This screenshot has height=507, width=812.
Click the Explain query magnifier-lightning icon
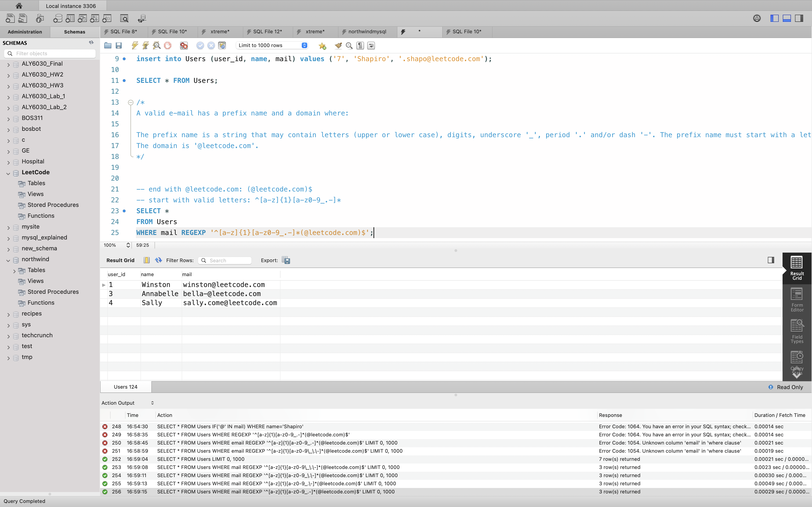point(157,45)
